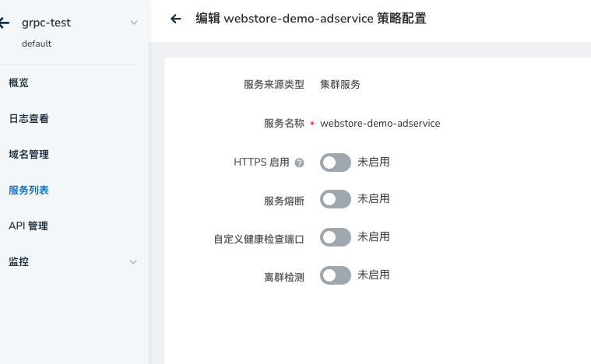Select 域名管理 from the sidebar
The height and width of the screenshot is (364, 591).
tap(29, 155)
